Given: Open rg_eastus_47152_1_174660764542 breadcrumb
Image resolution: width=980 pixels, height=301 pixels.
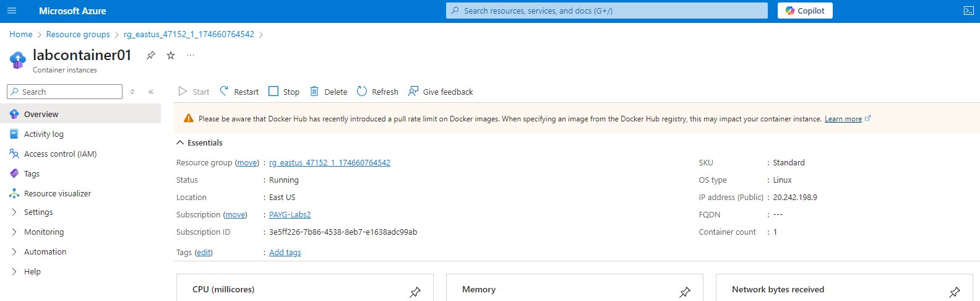Looking at the screenshot, I should (x=189, y=34).
